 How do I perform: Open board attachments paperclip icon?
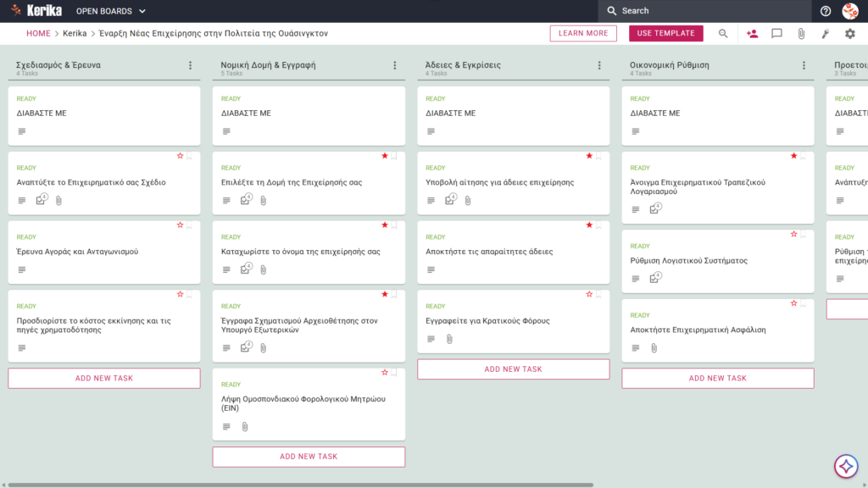[801, 34]
